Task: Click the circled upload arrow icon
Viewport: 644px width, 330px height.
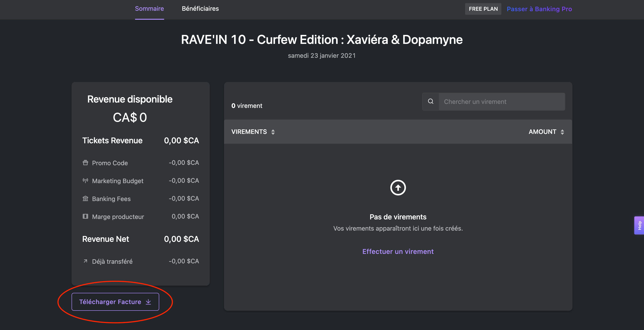Action: click(x=398, y=188)
